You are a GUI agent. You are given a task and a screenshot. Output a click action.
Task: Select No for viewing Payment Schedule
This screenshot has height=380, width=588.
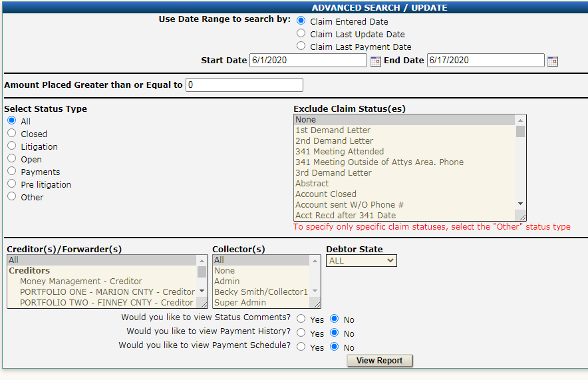coord(334,347)
